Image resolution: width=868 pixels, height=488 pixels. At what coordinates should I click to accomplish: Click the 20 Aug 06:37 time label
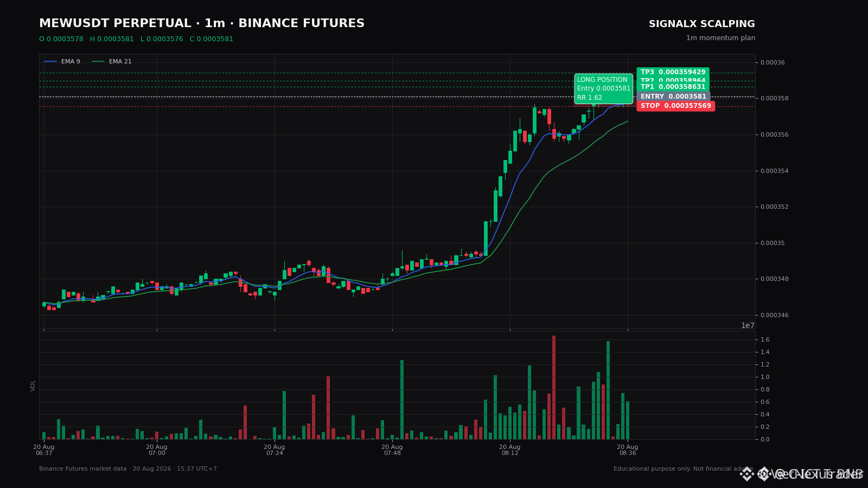click(44, 450)
